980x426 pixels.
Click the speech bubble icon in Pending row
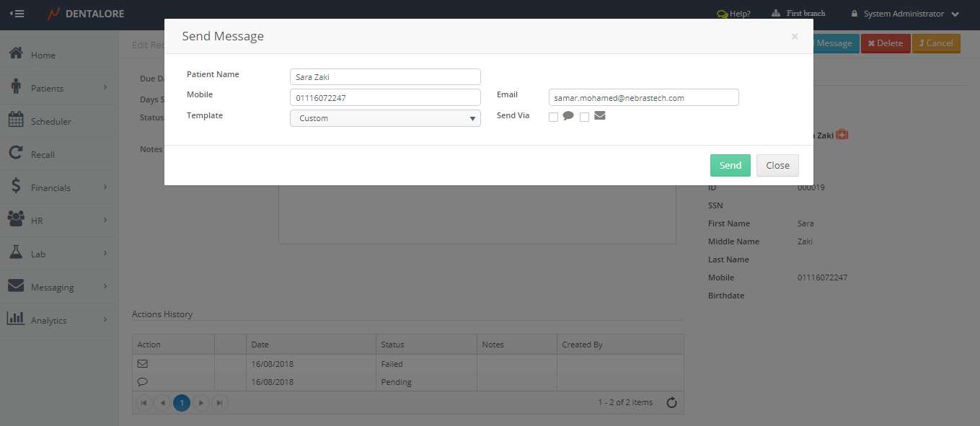[142, 382]
